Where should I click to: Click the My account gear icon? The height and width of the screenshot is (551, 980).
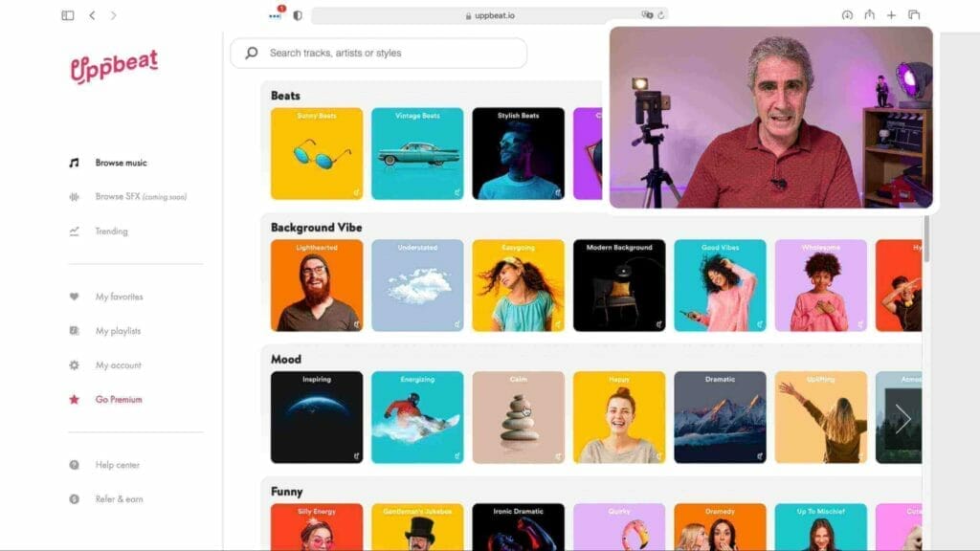(x=74, y=365)
